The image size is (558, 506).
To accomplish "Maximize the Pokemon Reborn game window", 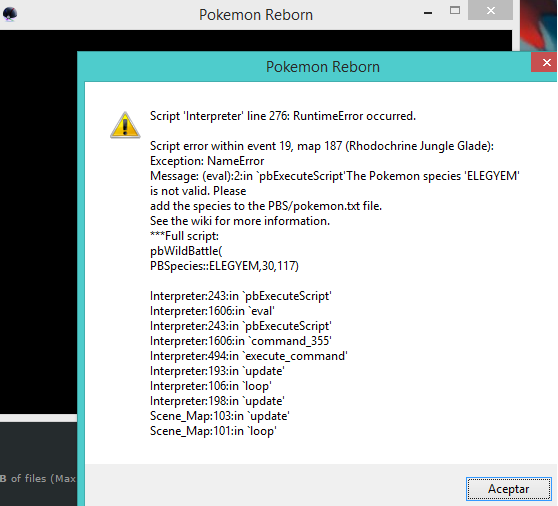I will [454, 10].
